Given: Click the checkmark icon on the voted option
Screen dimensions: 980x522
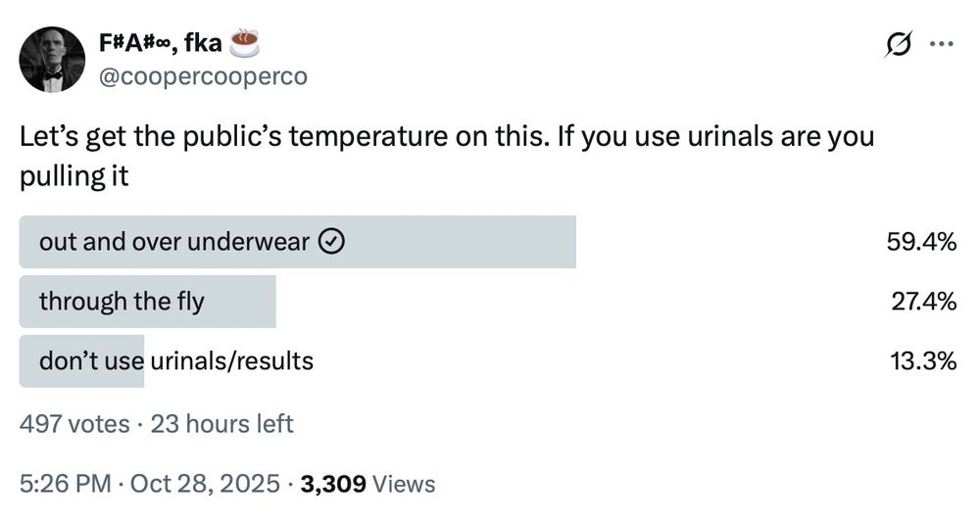Looking at the screenshot, I should 331,242.
